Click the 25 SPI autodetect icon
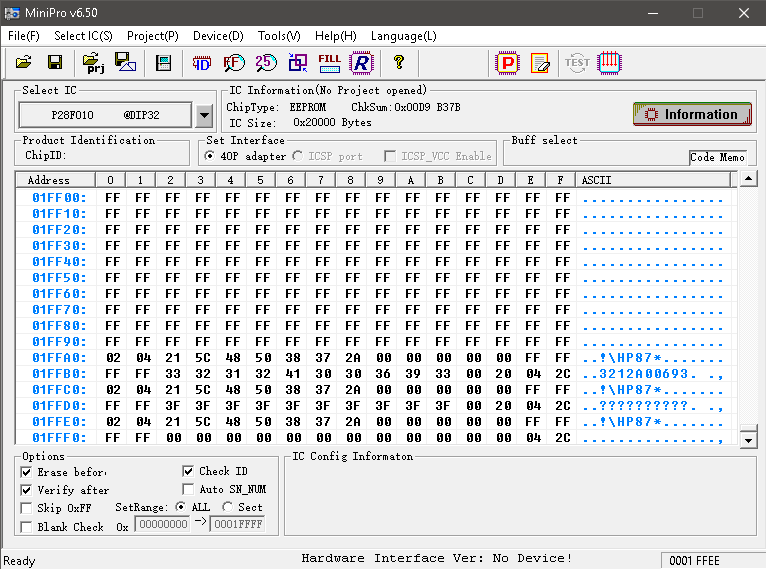This screenshot has width=766, height=569. point(265,63)
